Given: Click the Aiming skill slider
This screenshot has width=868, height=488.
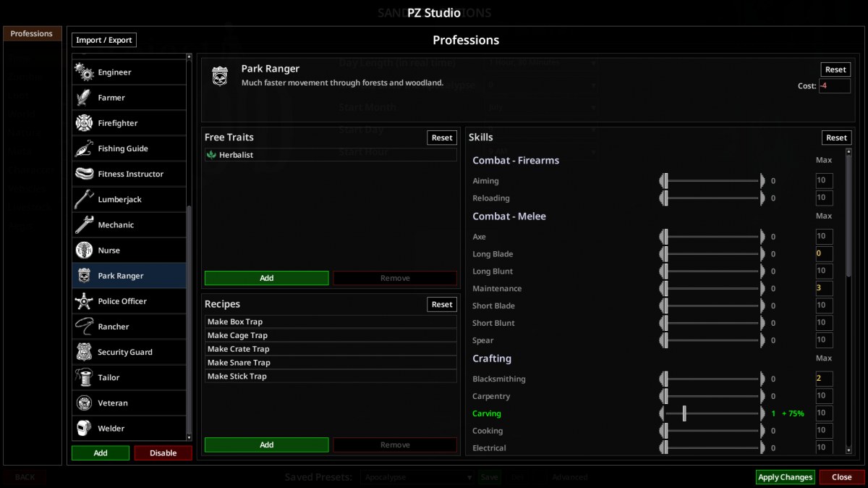Looking at the screenshot, I should pos(712,181).
